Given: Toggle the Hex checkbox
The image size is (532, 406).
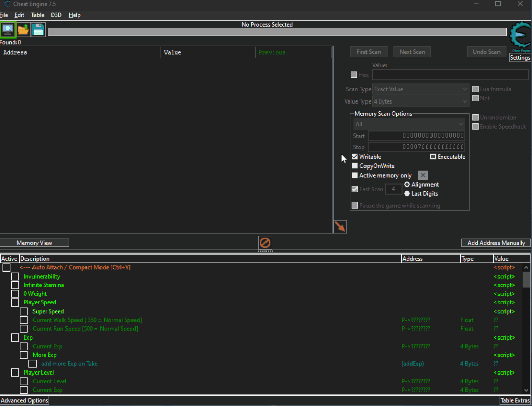Looking at the screenshot, I should tap(354, 74).
